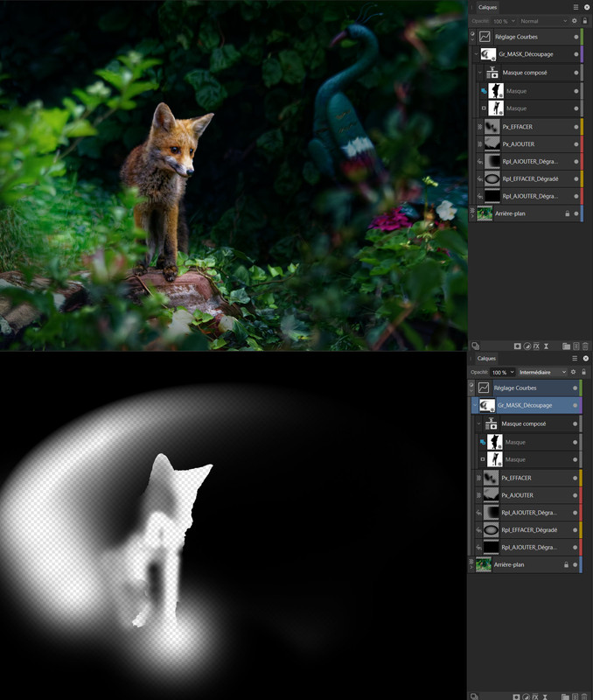Click Gr_MASK_Découpage thumbnail in upper panel
Viewport: 593px width, 700px height.
488,54
